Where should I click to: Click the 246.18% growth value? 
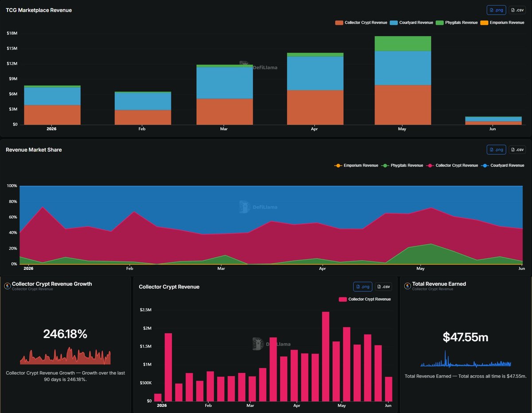(65, 334)
